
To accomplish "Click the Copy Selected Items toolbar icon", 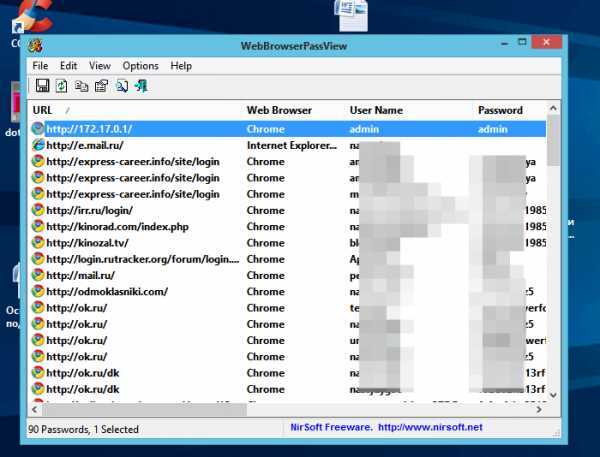I will pos(82,86).
